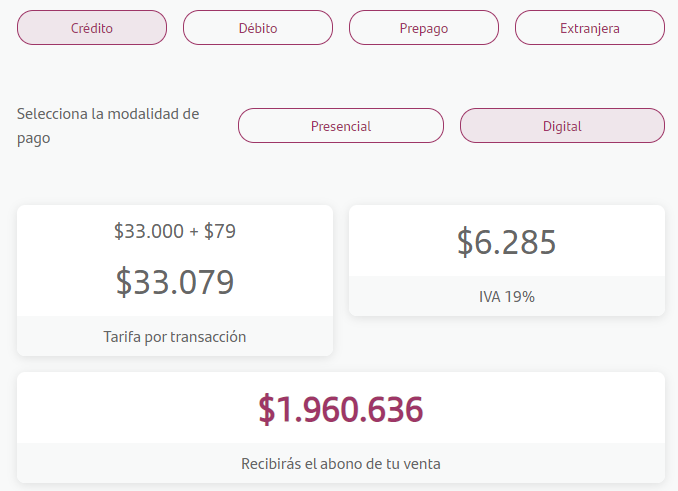Select the Débito card type
This screenshot has height=491, width=678.
[x=258, y=28]
